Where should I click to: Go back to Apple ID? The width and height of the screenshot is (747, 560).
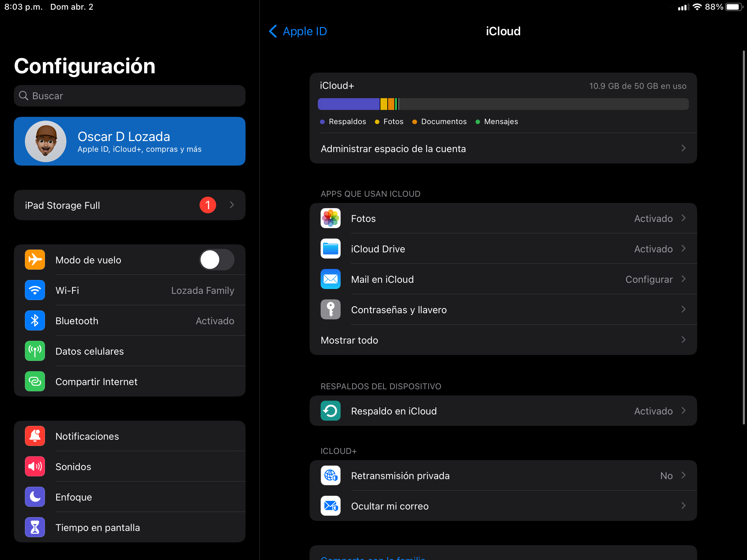click(298, 31)
